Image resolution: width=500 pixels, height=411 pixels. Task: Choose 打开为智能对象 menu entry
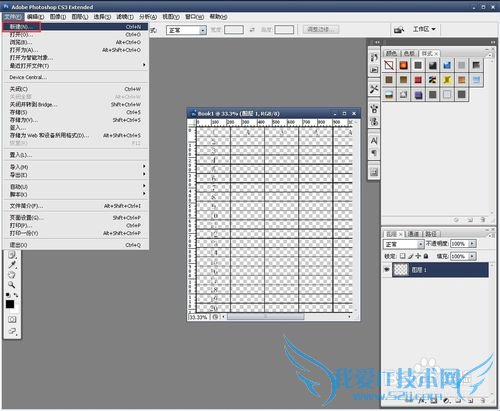click(x=75, y=58)
